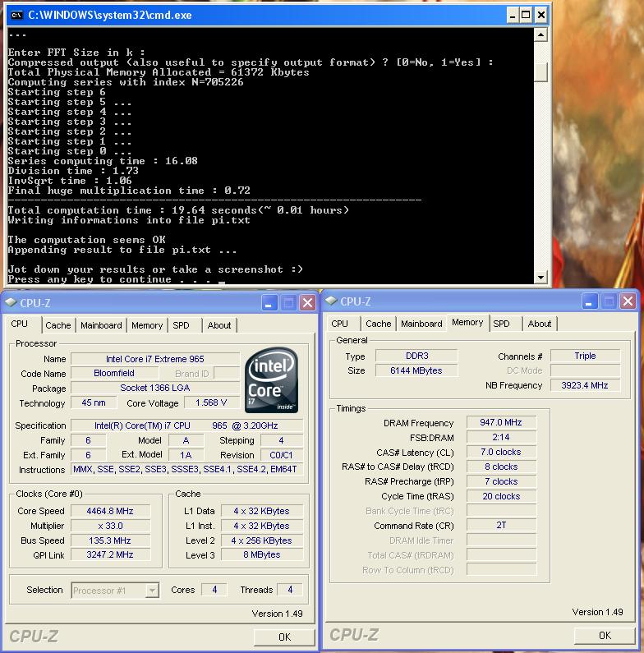Close the right CPU-Z Memory window

(628, 301)
